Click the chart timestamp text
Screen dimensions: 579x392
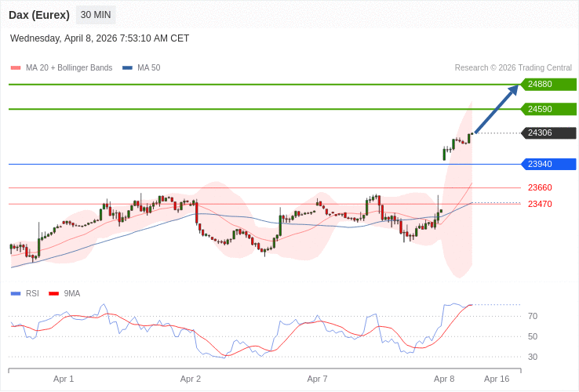[x=100, y=38]
